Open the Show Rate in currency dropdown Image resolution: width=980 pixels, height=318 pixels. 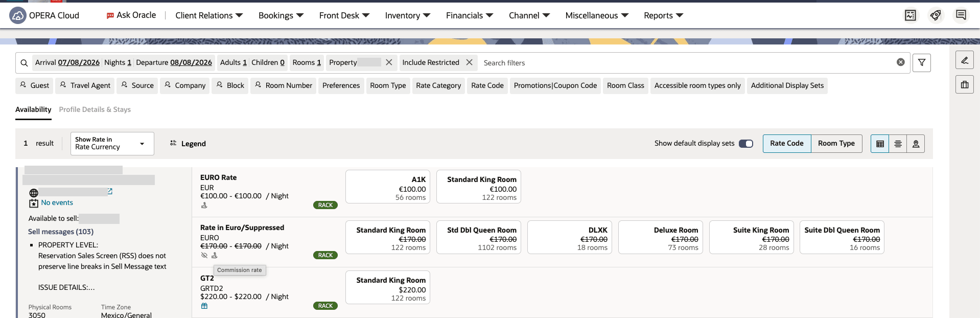click(x=112, y=144)
